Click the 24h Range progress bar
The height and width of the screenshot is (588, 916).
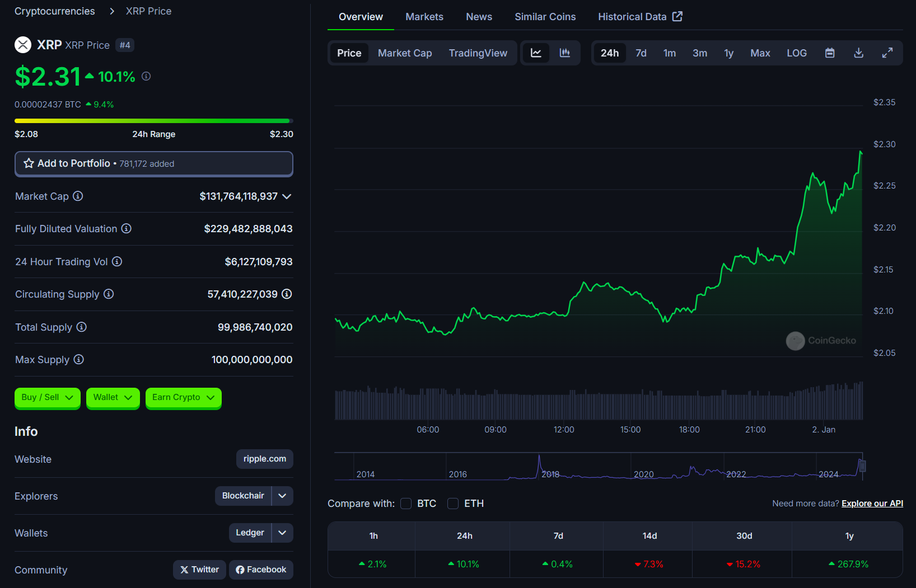[x=154, y=121]
